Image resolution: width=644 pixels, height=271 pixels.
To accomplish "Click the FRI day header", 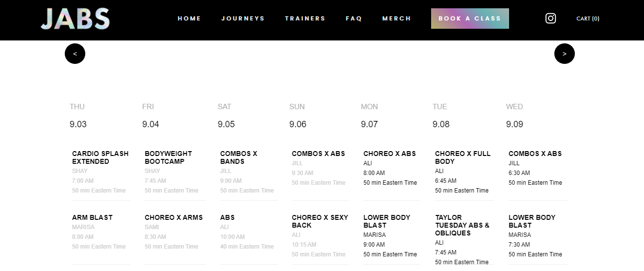I will (148, 107).
